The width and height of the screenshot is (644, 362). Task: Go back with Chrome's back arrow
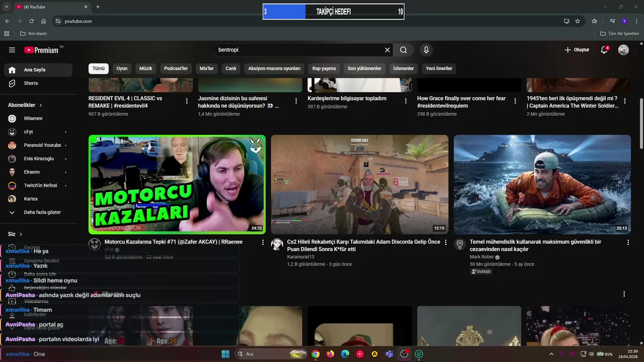click(x=8, y=21)
